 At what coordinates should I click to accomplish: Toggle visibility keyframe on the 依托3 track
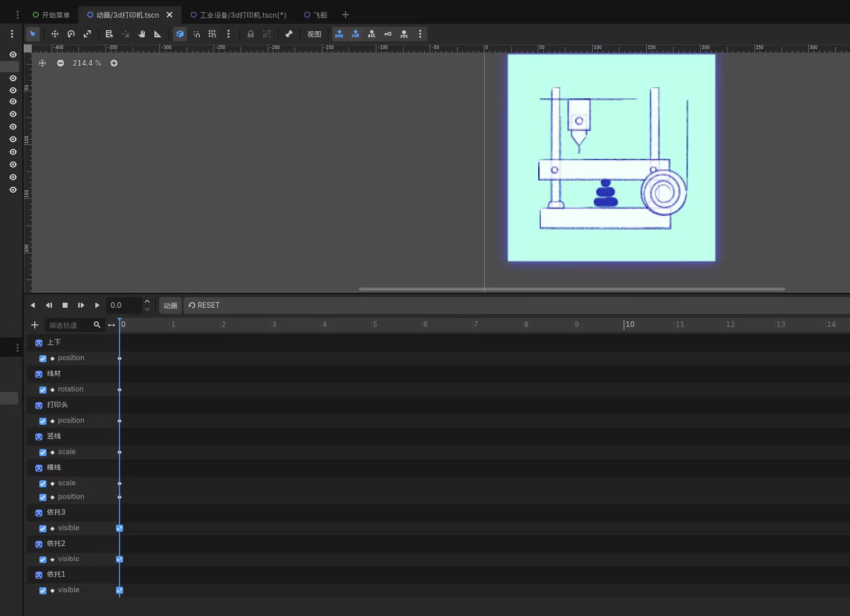point(120,528)
